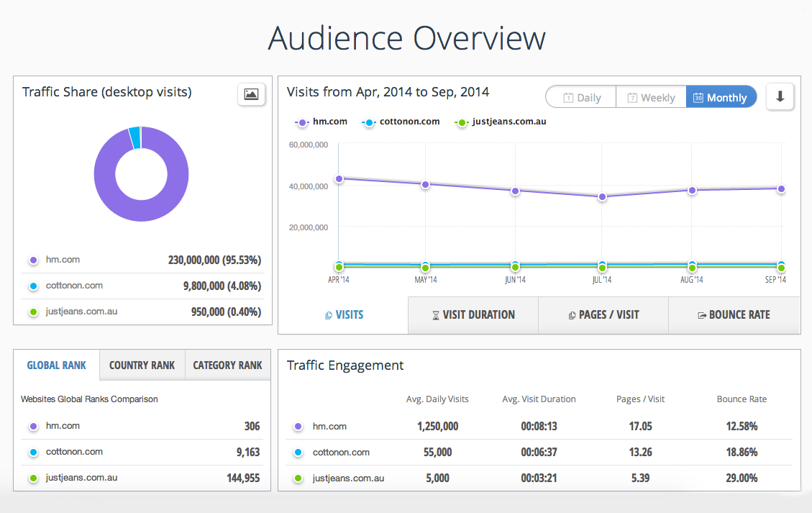Click hm.com data point for SEP '14
The height and width of the screenshot is (513, 812).
point(781,189)
